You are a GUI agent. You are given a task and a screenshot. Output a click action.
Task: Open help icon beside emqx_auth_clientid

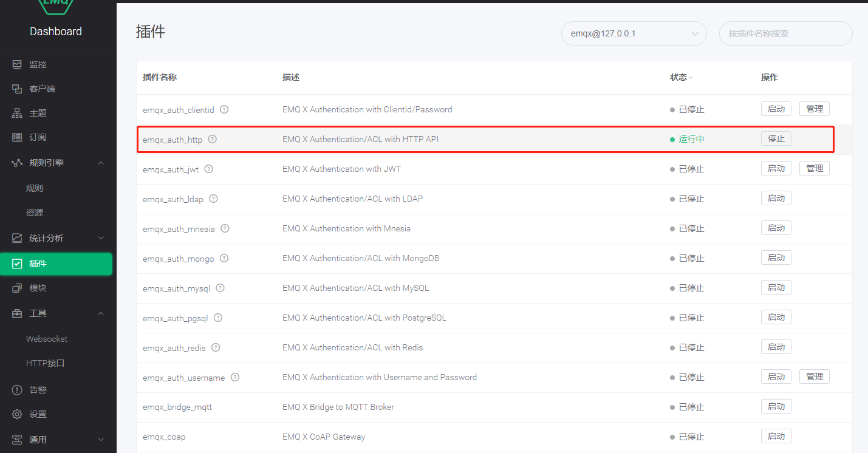coord(224,109)
